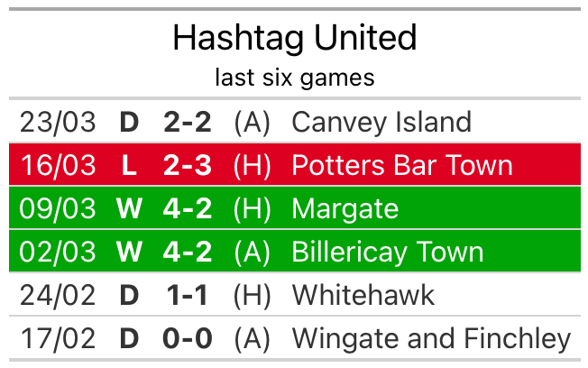Select the Potters Bar Town team name
The width and height of the screenshot is (588, 368).
click(402, 165)
